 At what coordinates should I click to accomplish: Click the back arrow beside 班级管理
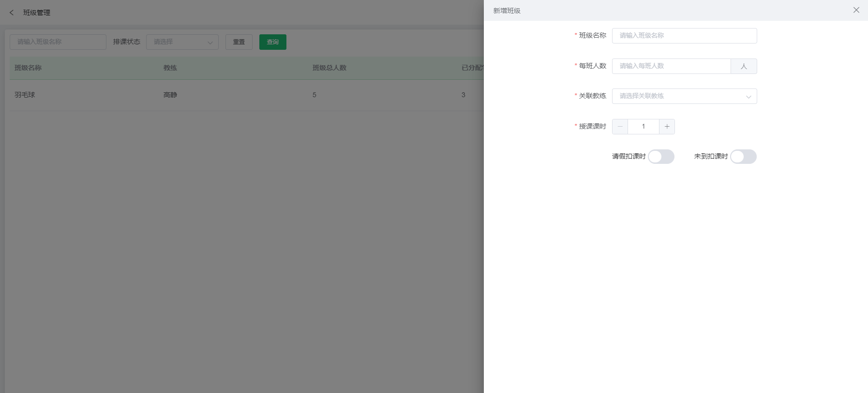pos(12,13)
